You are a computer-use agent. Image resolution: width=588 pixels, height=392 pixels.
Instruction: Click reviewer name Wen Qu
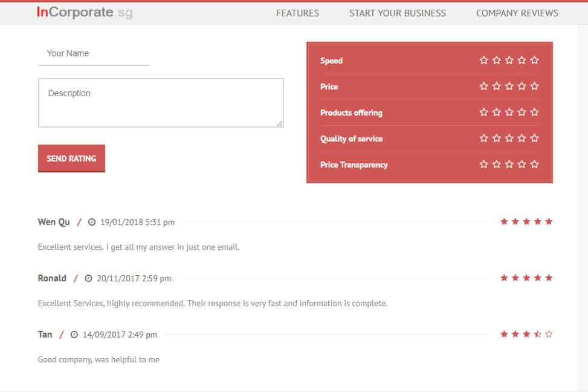pyautogui.click(x=54, y=222)
